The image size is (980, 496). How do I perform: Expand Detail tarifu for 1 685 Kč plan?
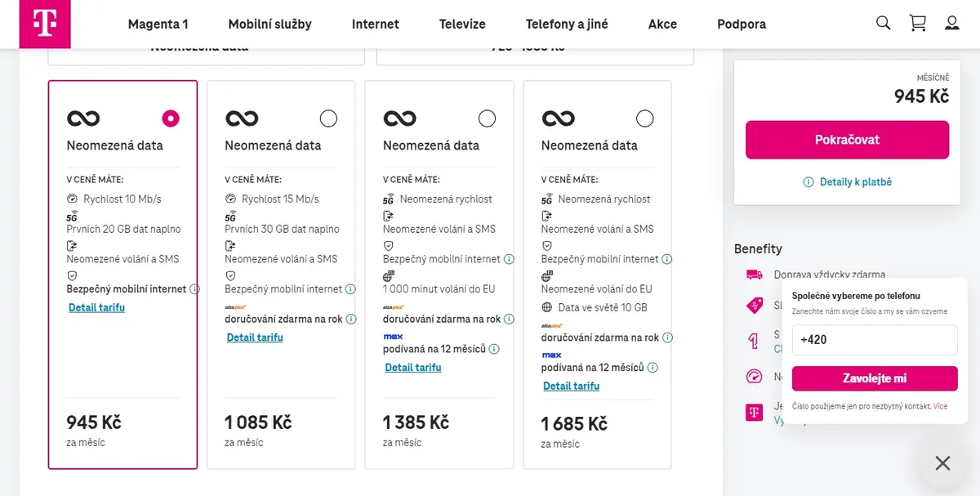(x=571, y=386)
